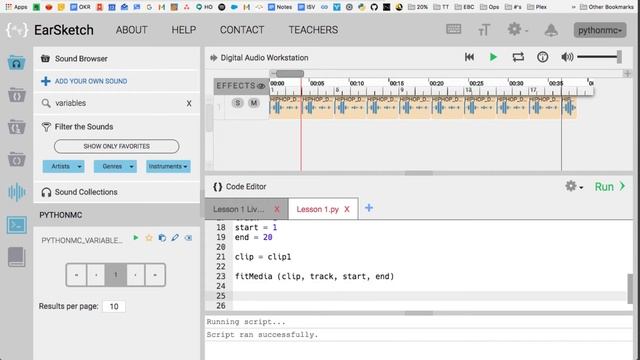Click code line 23 with fitMedia call
This screenshot has width=640, height=360.
tap(314, 276)
